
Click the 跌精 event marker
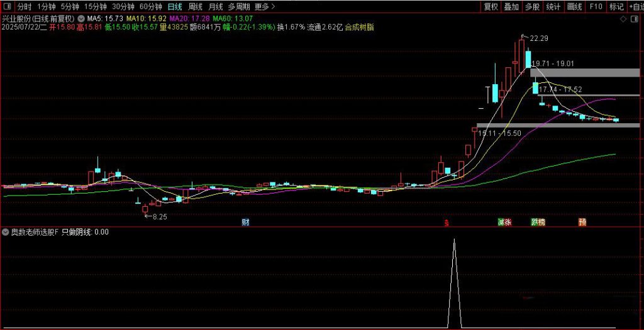pyautogui.click(x=538, y=222)
